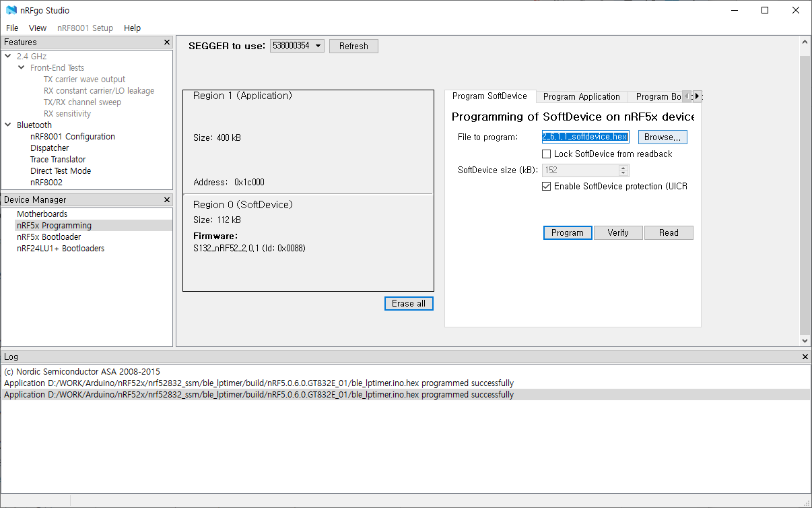Click the nRFgo Studio app icon
This screenshot has width=812, height=508.
point(11,10)
